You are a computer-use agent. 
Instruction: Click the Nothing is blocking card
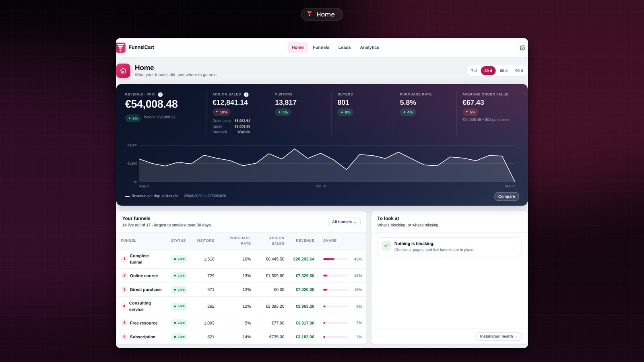pos(449,247)
